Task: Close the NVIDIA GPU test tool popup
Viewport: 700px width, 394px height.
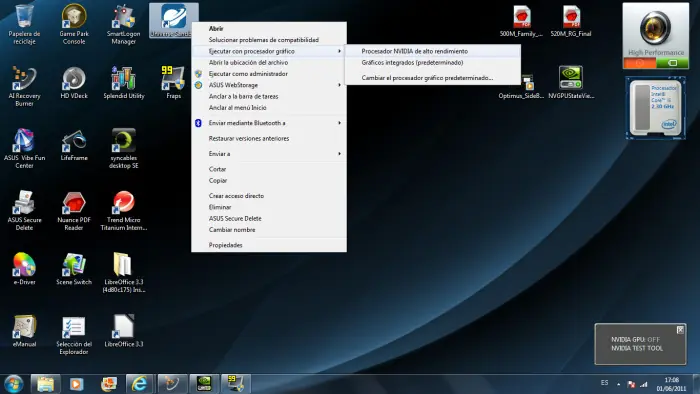Action: (x=680, y=330)
